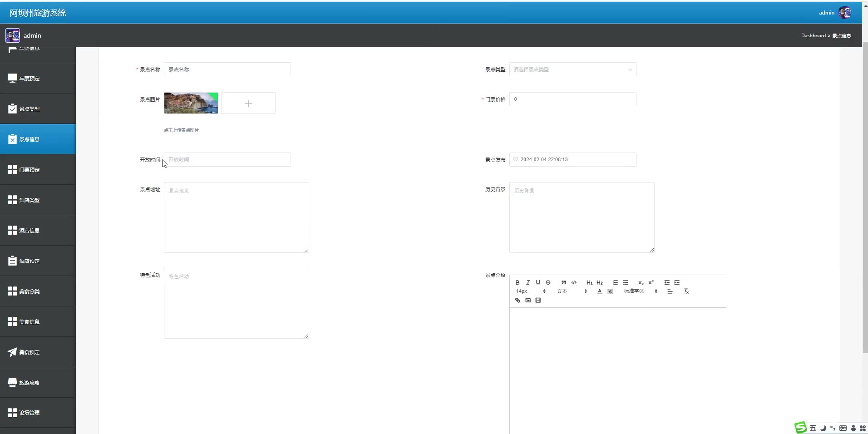Screen dimensions: 868x434
Task: Insert an image in the editor
Action: pos(528,300)
